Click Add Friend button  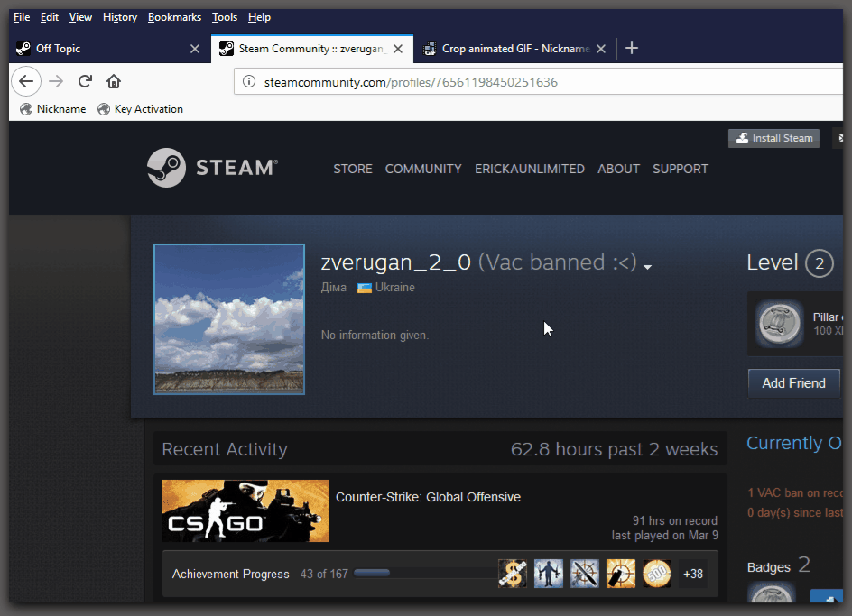click(x=794, y=383)
